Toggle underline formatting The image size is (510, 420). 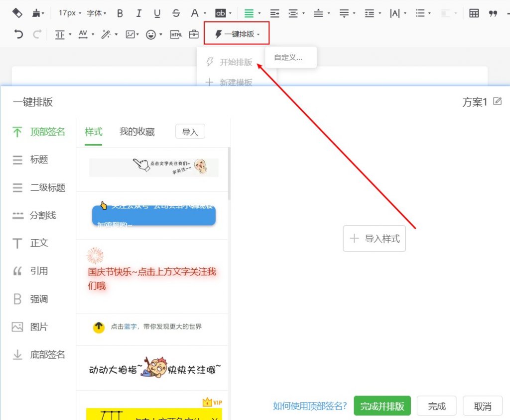click(x=157, y=13)
